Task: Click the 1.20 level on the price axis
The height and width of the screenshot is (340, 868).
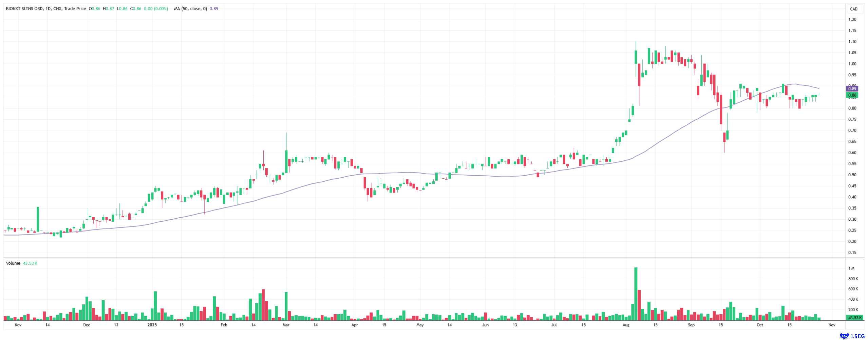Action: click(852, 20)
